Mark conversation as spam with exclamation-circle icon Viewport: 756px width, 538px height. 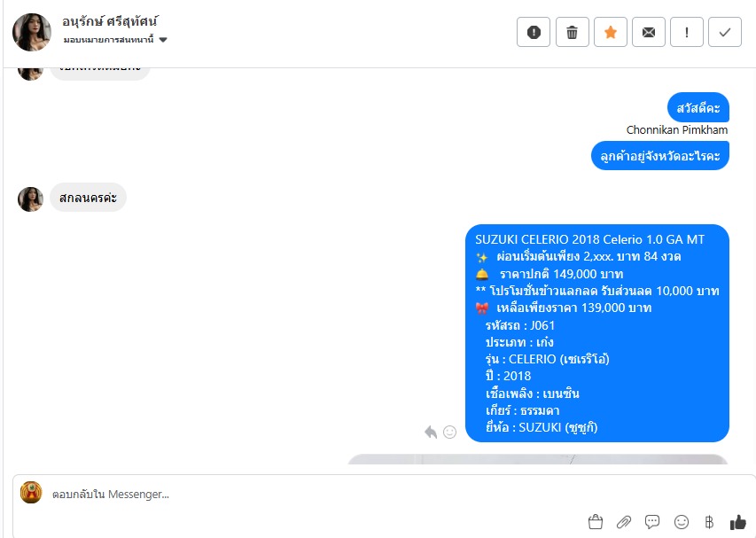pos(534,32)
